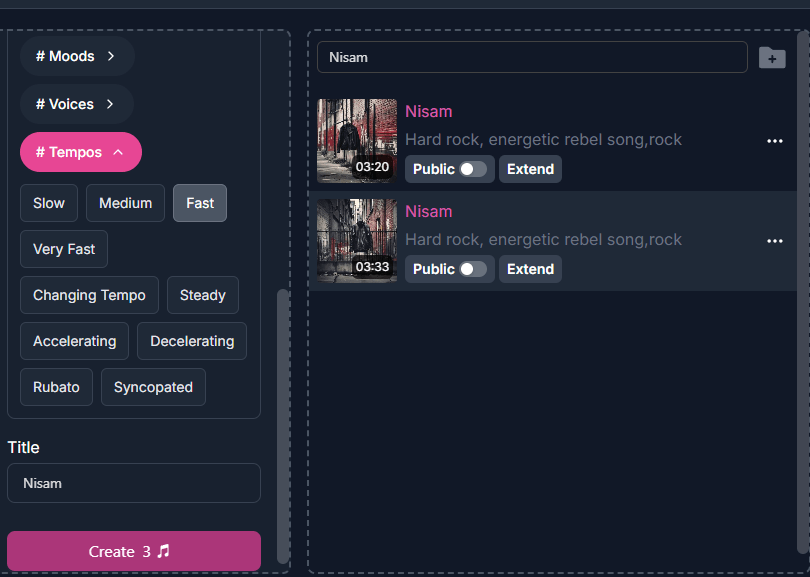Choose the Very Fast tempo tag
Image resolution: width=810 pixels, height=577 pixels.
[x=64, y=249]
